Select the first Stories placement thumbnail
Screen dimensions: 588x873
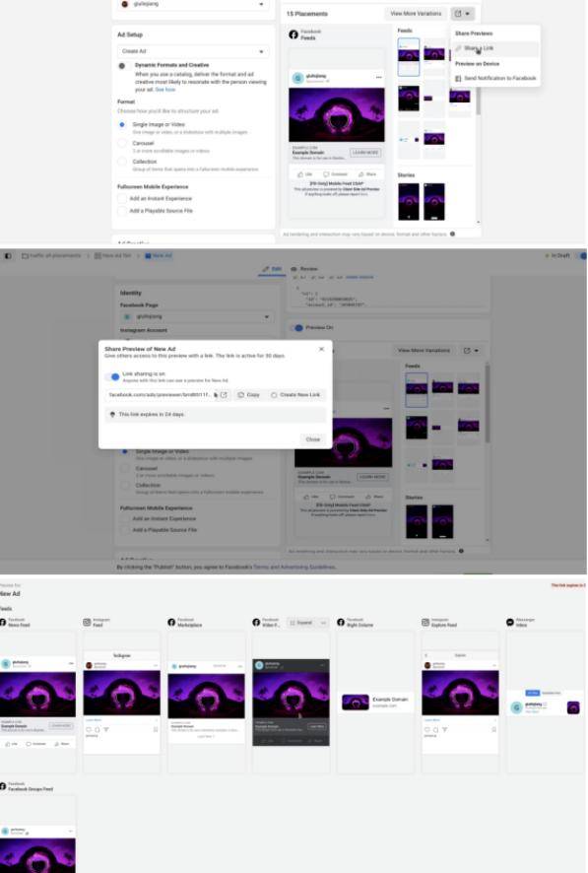coord(409,202)
